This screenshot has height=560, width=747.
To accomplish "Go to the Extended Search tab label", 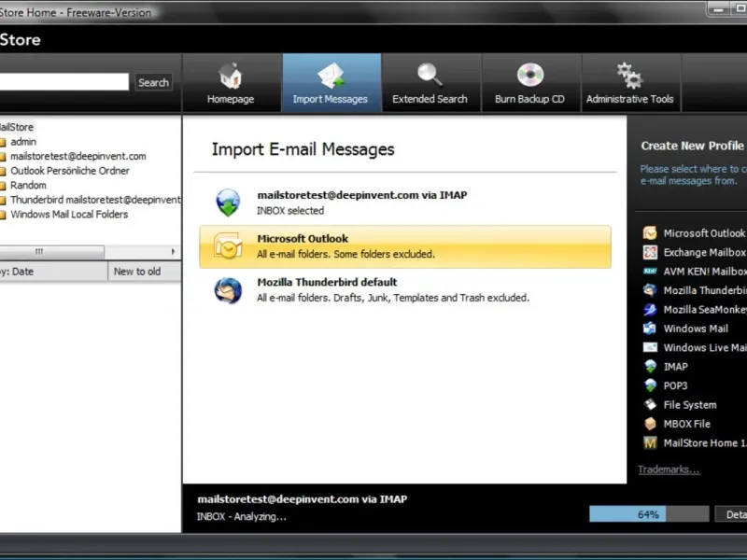I will coord(430,99).
